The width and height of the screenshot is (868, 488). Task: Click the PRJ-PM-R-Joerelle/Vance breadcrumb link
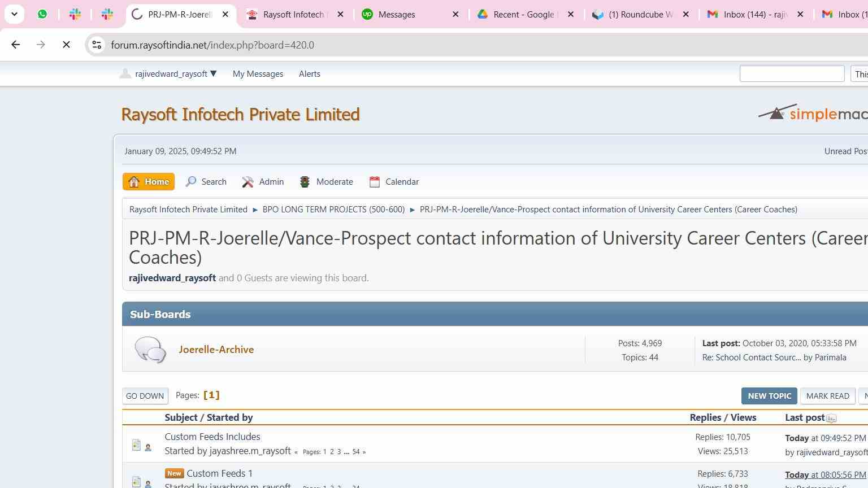coord(609,210)
